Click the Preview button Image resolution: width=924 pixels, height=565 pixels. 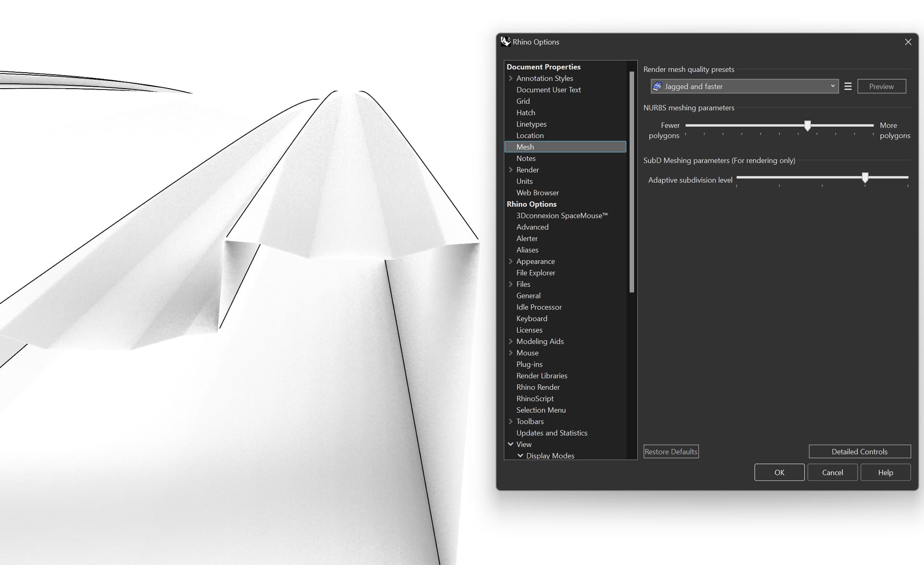(881, 86)
